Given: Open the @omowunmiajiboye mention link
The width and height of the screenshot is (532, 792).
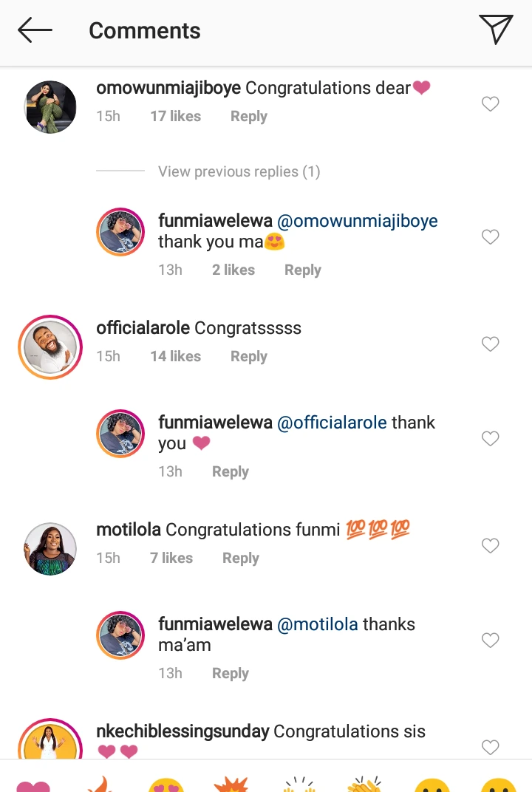Looking at the screenshot, I should point(357,221).
